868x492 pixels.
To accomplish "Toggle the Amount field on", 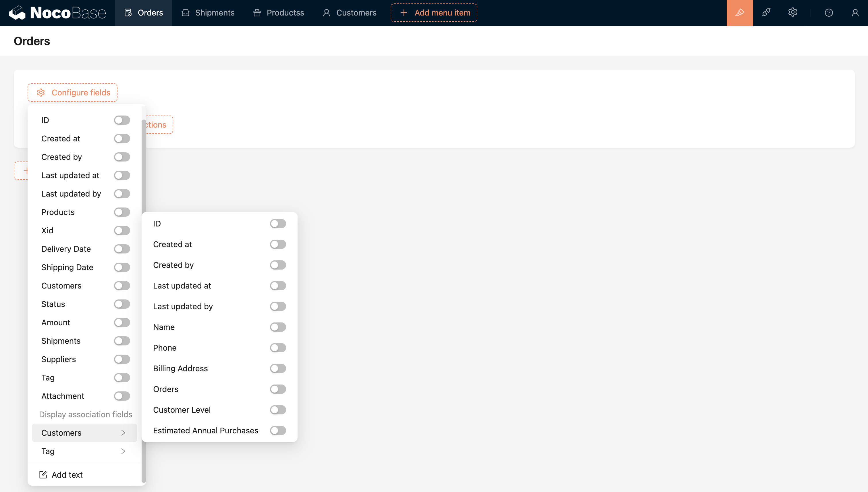I will click(122, 322).
